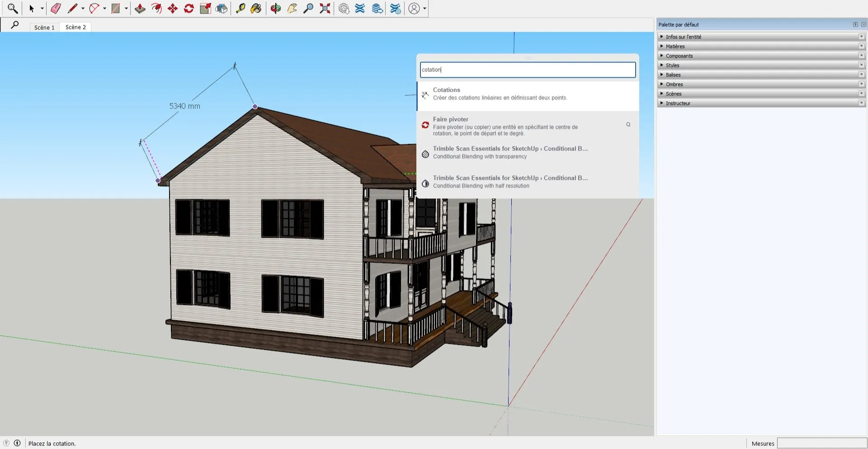Choose Faire pivoter search result
Image resolution: width=868 pixels, height=449 pixels.
[528, 126]
